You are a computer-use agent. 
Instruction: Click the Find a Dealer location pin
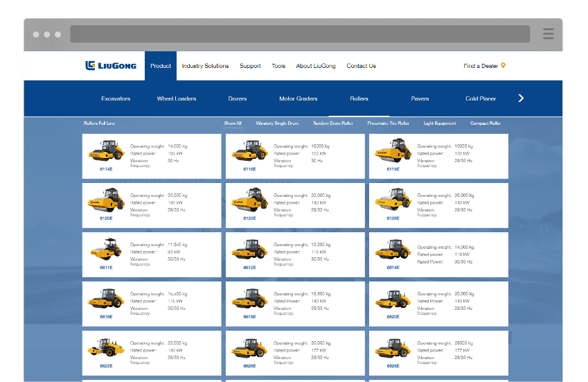click(x=504, y=65)
